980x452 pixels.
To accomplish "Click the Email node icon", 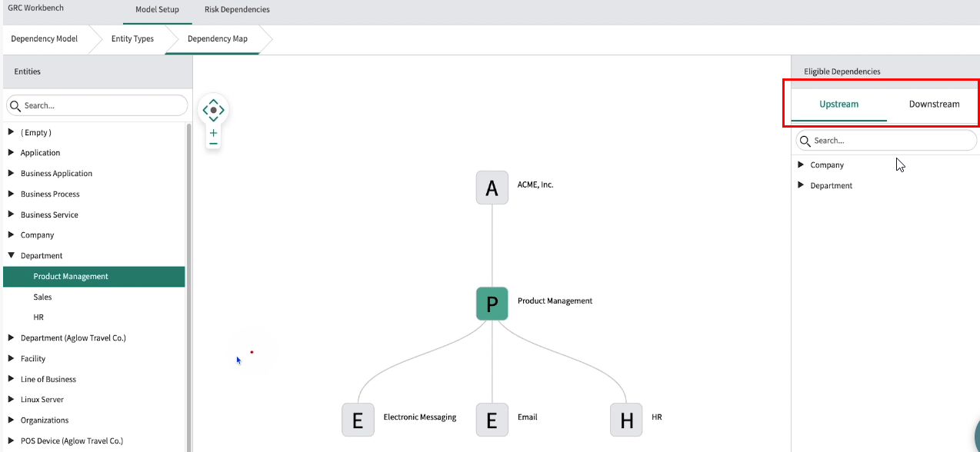I will pos(492,420).
